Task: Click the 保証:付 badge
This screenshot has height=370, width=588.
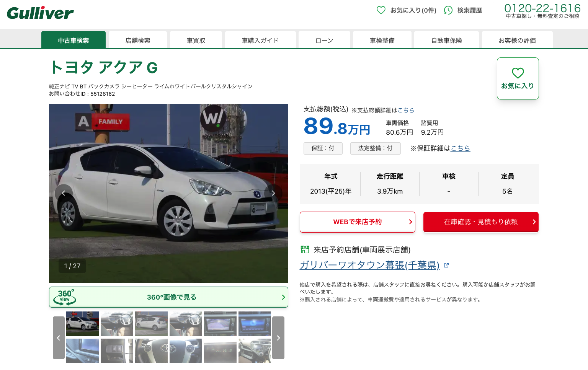Action: [323, 148]
